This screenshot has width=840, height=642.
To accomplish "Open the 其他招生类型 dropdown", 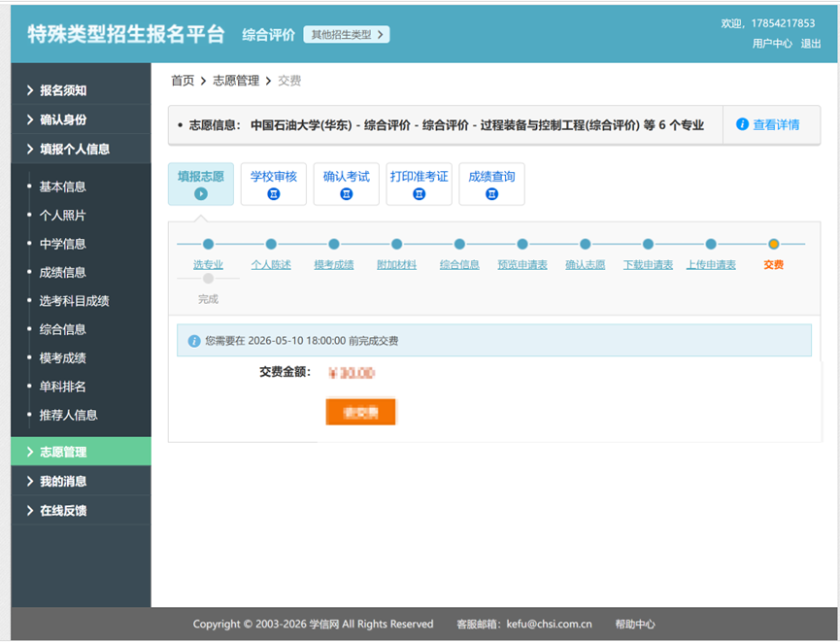I will pos(347,35).
